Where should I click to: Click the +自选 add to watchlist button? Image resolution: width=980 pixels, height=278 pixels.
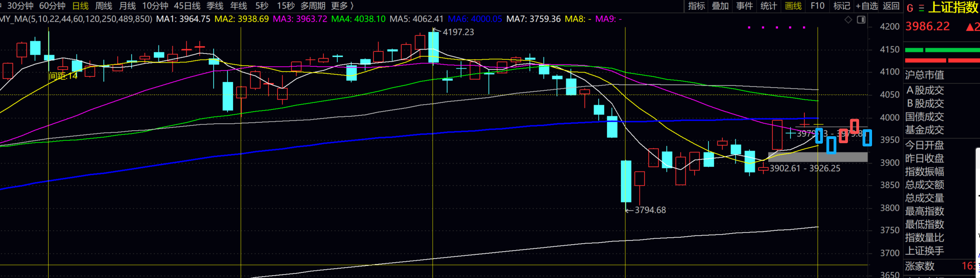[867, 6]
